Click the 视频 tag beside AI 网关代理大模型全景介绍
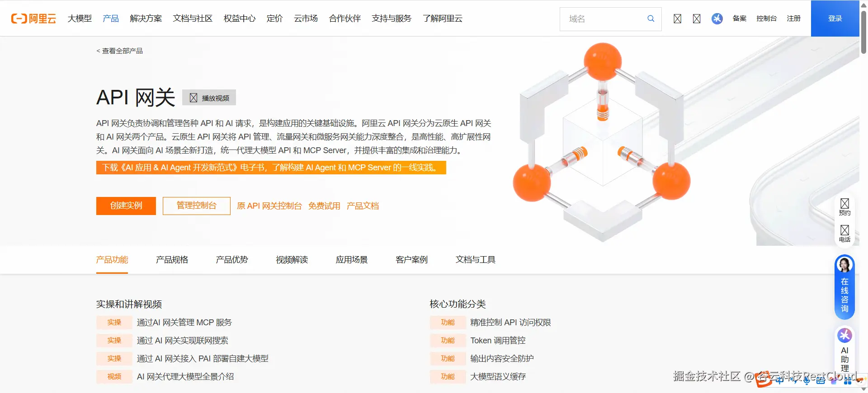The width and height of the screenshot is (868, 393). click(114, 377)
